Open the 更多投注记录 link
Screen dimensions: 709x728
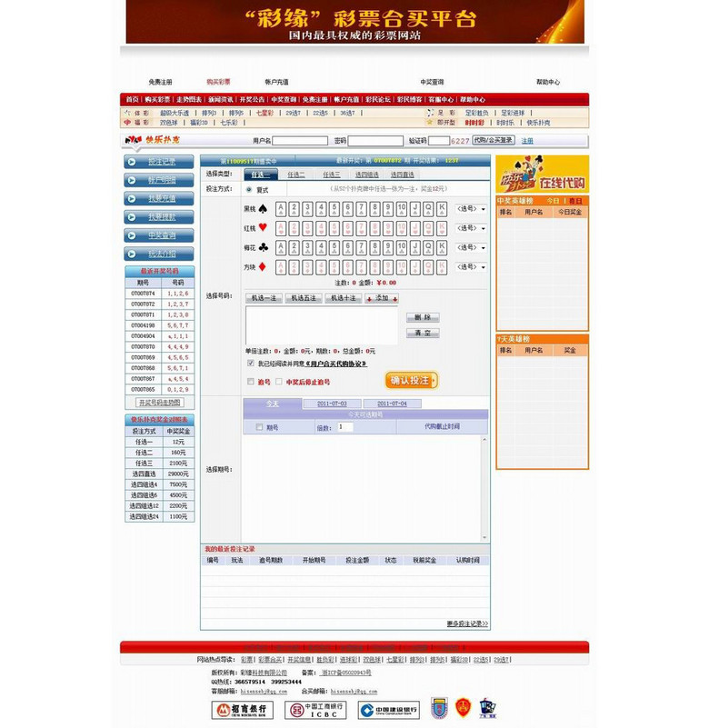pyautogui.click(x=467, y=623)
